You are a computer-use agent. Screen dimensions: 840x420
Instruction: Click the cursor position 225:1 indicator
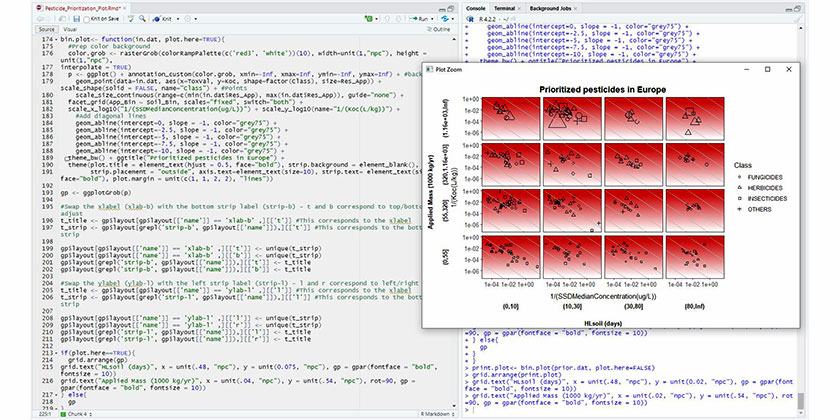point(44,415)
